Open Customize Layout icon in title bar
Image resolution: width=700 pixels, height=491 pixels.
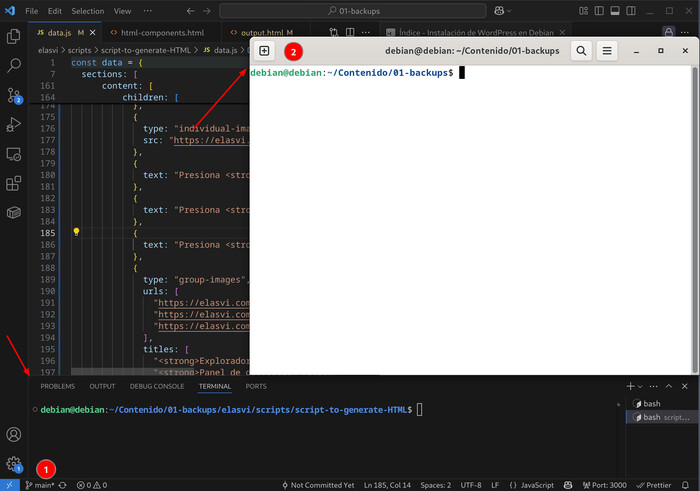(583, 11)
